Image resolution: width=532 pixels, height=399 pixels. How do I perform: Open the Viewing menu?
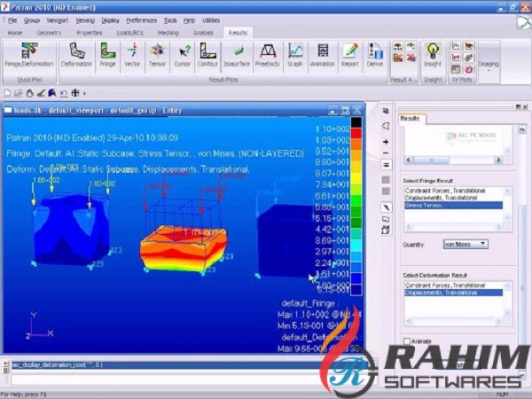85,20
